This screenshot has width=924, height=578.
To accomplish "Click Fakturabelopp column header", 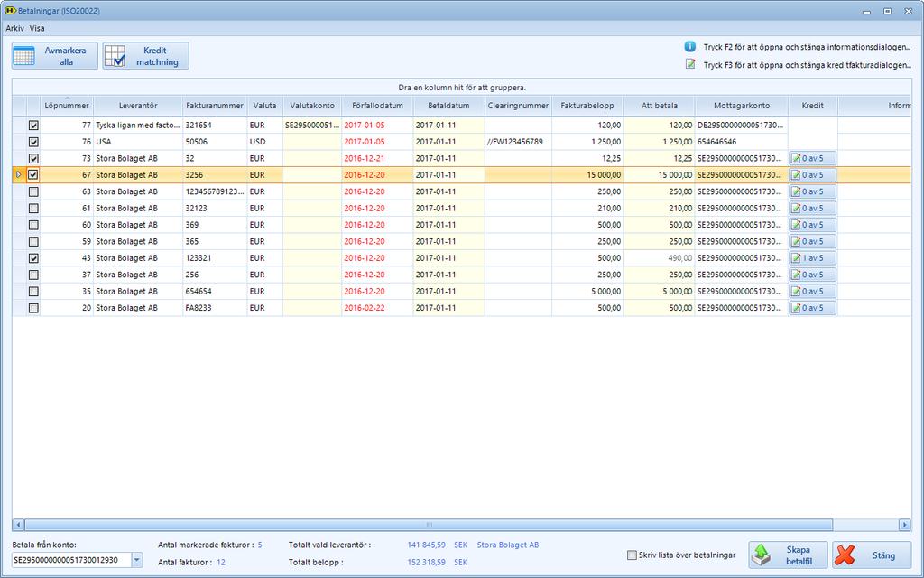I will (587, 106).
